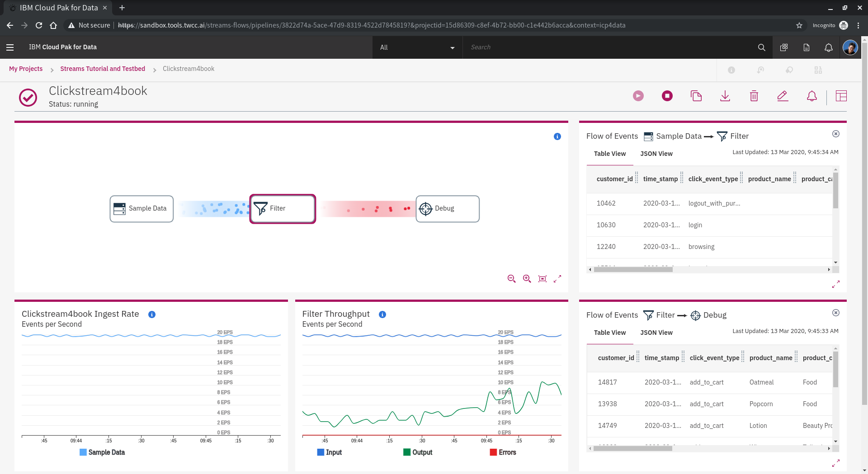The height and width of the screenshot is (474, 868).
Task: Toggle the dashboard layout panel icon
Action: (841, 96)
